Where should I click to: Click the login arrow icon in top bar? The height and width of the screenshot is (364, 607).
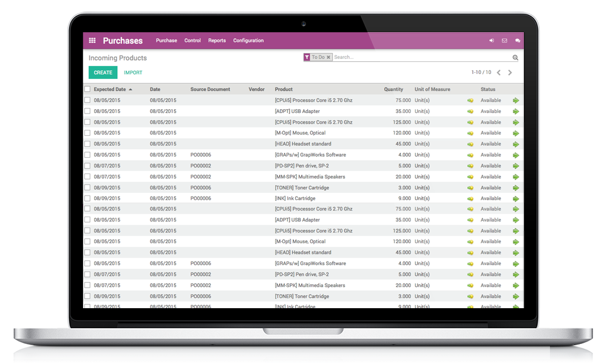coord(492,41)
